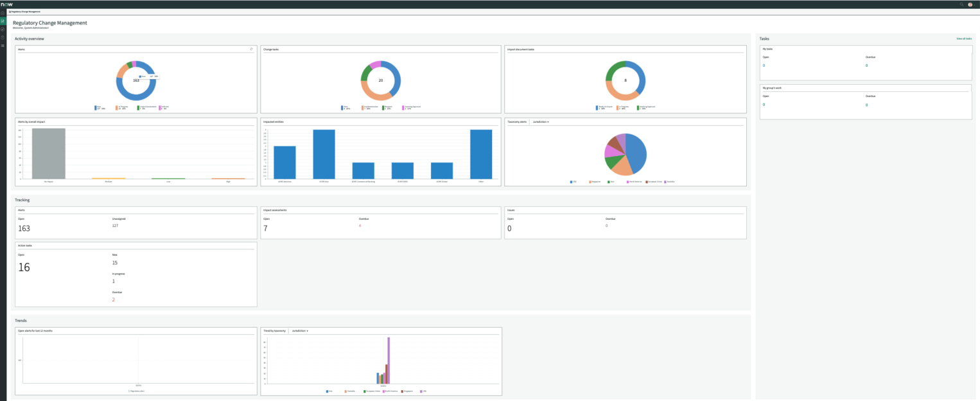Open global search magnifier icon
The height and width of the screenshot is (401, 980).
961,4
